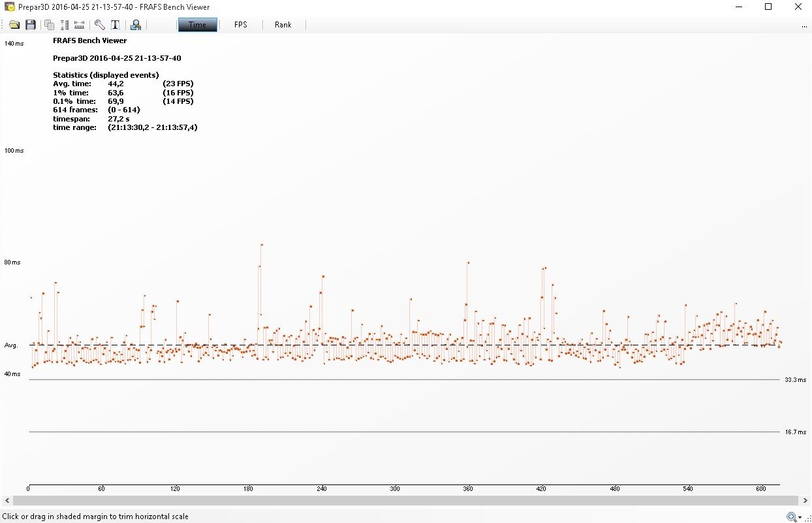Toggle the text overlay T icon
The width and height of the screenshot is (812, 523).
coord(115,25)
